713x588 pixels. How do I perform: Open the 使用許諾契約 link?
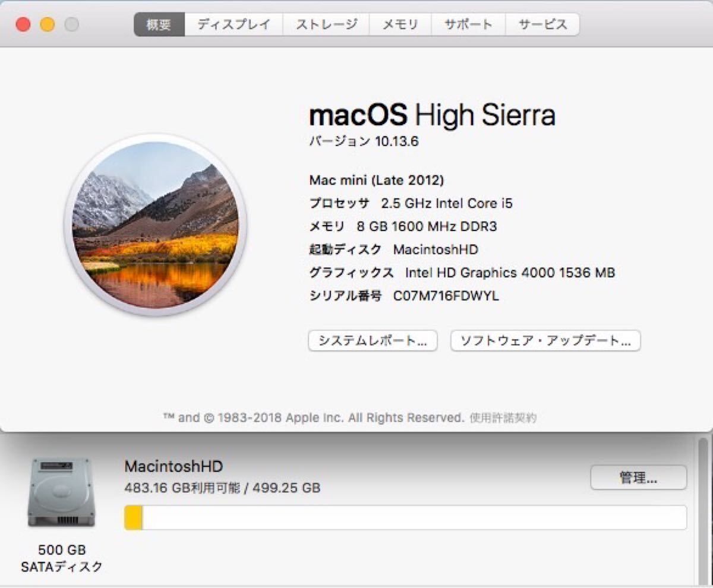pyautogui.click(x=503, y=418)
